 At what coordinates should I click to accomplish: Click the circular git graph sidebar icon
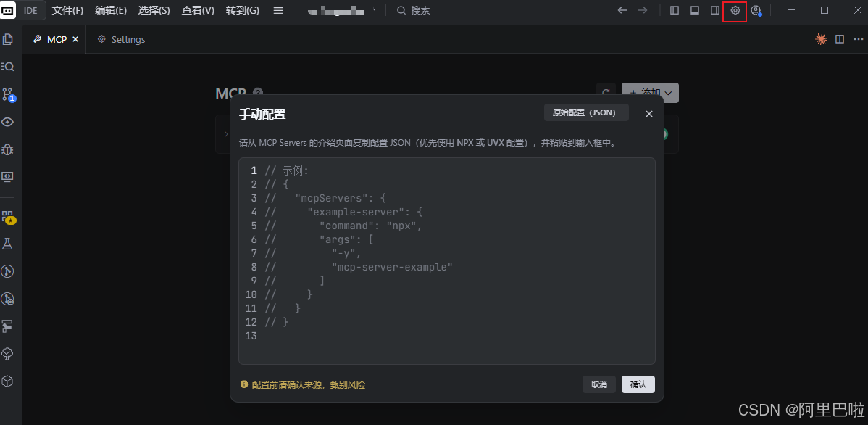pyautogui.click(x=8, y=271)
